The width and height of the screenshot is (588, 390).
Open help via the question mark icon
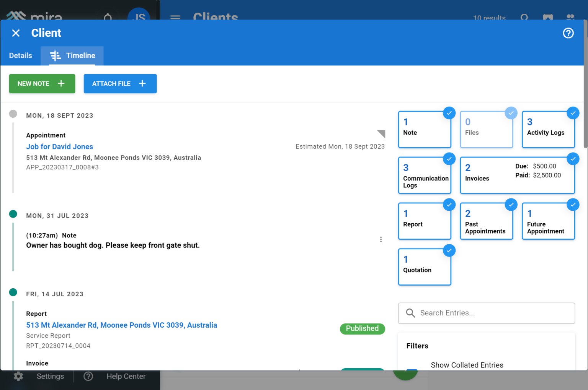[x=568, y=33]
